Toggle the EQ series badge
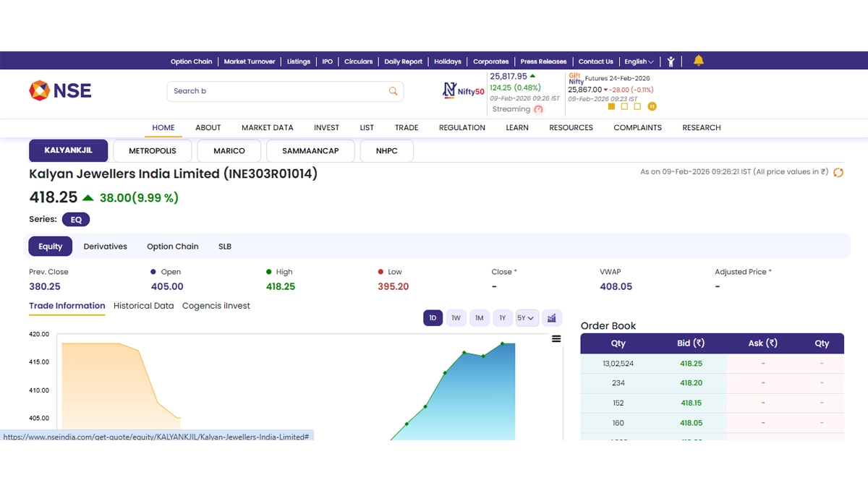 [76, 220]
